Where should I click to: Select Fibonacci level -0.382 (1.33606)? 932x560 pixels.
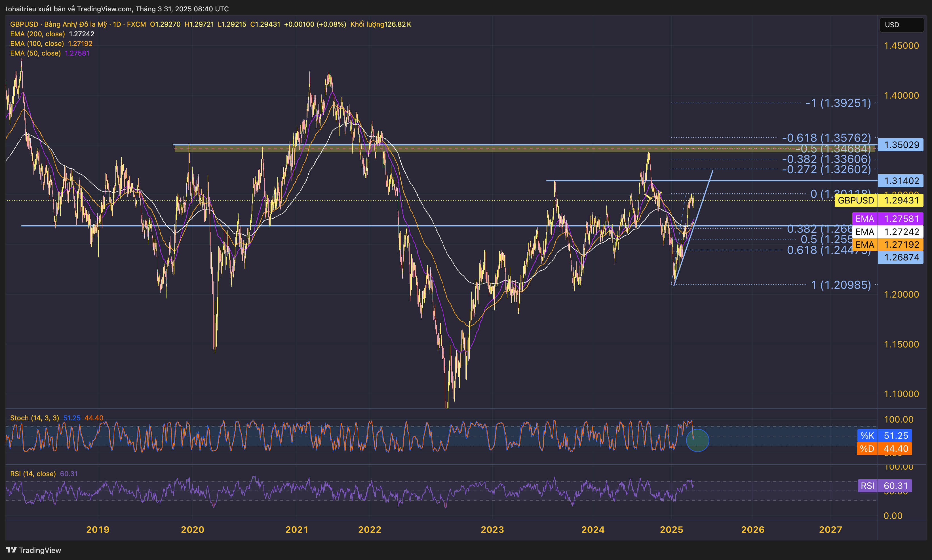[x=826, y=159]
